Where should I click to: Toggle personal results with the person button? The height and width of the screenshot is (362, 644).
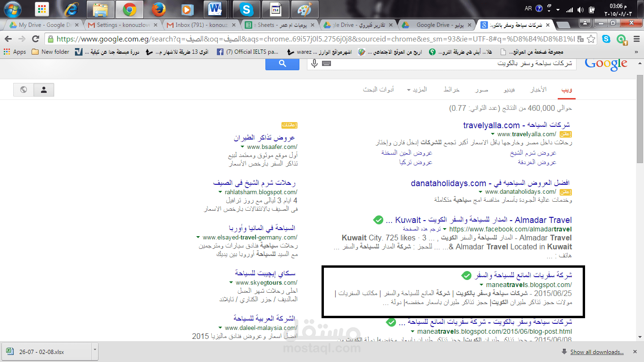[44, 90]
